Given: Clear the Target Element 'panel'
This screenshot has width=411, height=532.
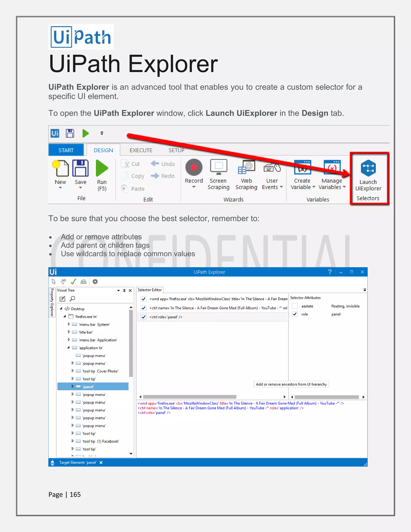Looking at the screenshot, I should (101, 463).
